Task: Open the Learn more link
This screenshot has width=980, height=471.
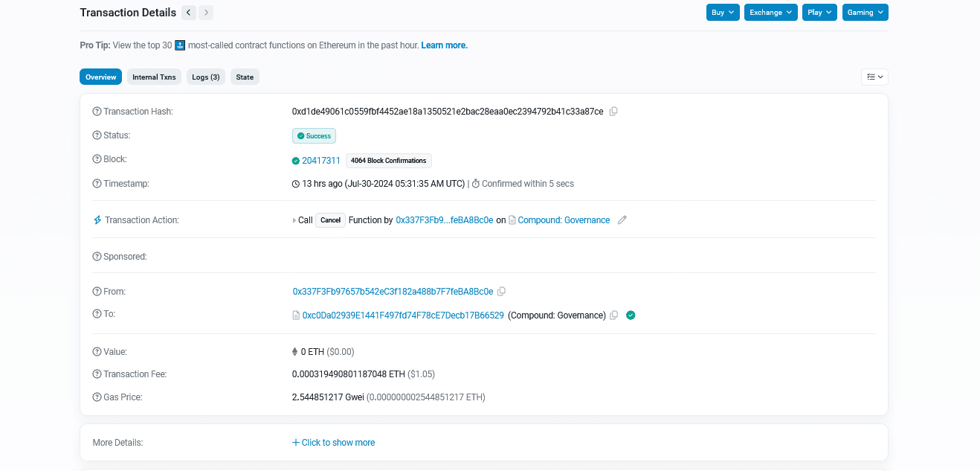Action: tap(445, 45)
